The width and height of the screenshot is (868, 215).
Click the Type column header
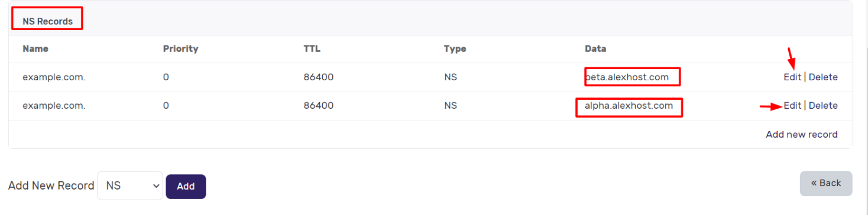pyautogui.click(x=455, y=48)
